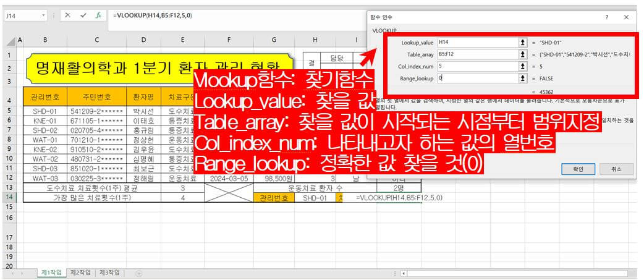Close the 함수 인수 dialog
This screenshot has width=644, height=280.
(626, 17)
